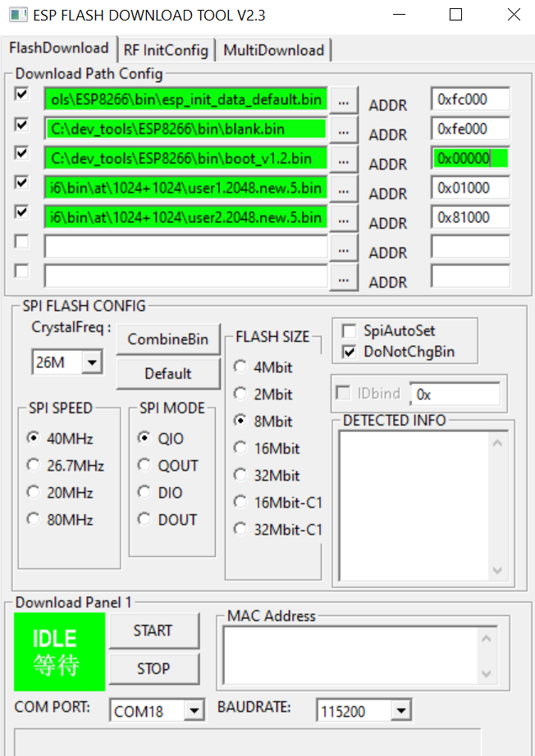
Task: Select 80MHz SPI speed
Action: pyautogui.click(x=60, y=519)
